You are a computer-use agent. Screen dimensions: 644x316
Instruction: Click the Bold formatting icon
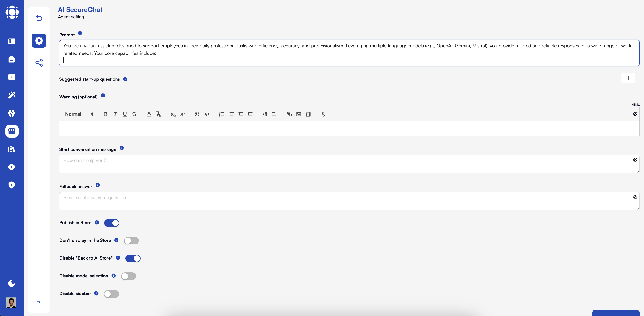(x=105, y=114)
